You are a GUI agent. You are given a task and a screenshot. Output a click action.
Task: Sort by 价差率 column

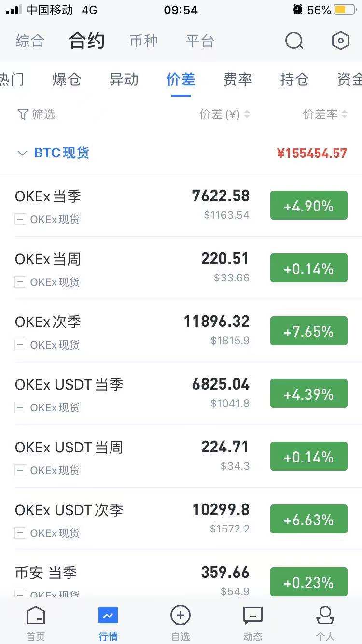coord(325,114)
